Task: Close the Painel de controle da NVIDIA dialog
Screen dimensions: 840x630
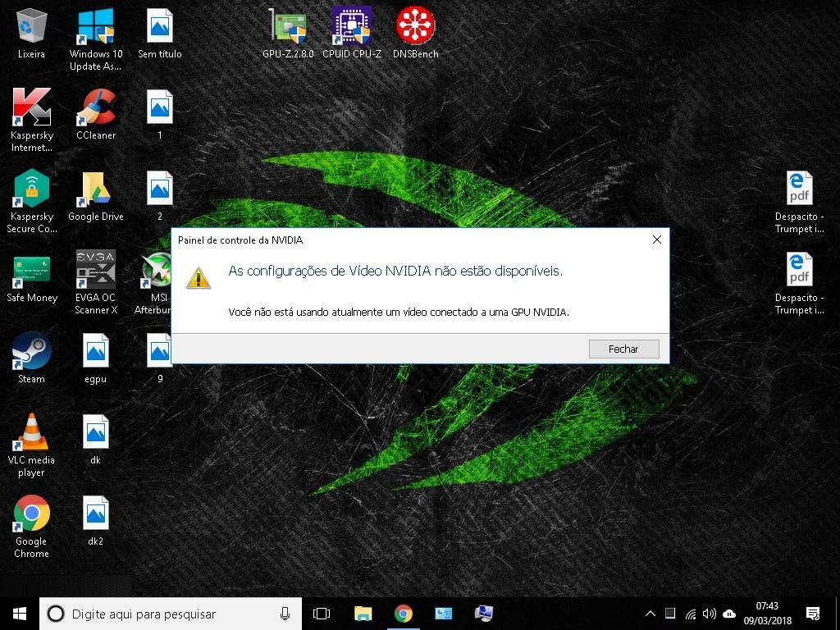Action: [x=657, y=240]
